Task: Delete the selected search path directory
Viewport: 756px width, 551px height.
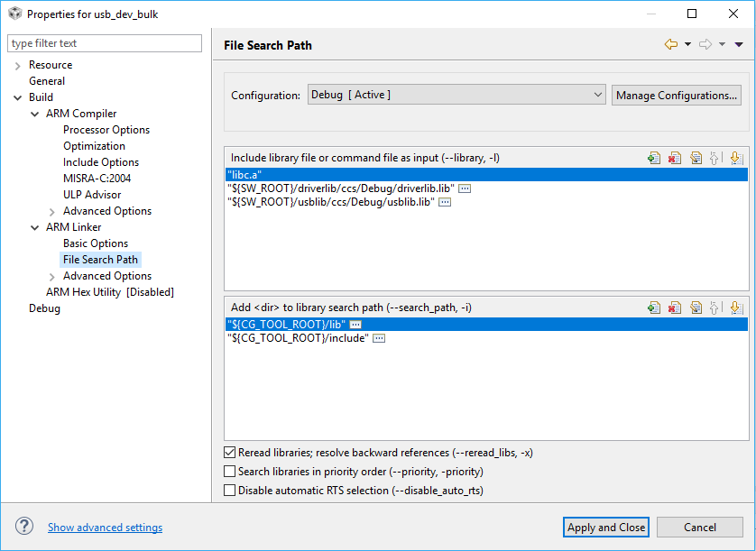Action: 675,308
